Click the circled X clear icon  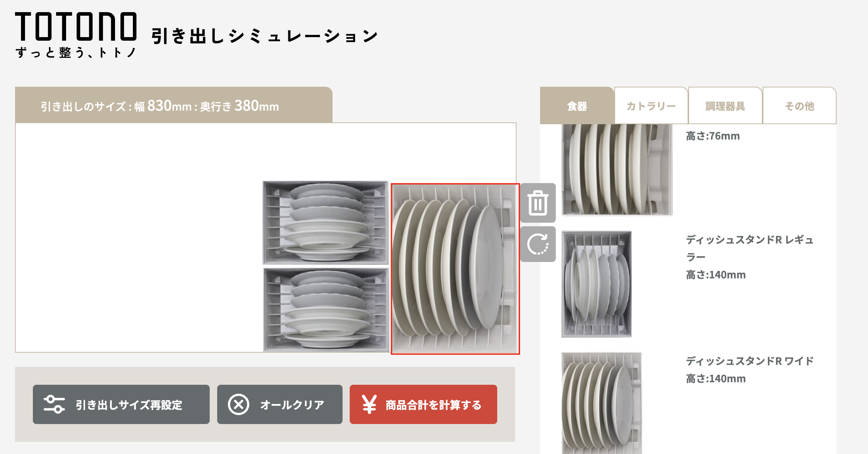point(238,404)
